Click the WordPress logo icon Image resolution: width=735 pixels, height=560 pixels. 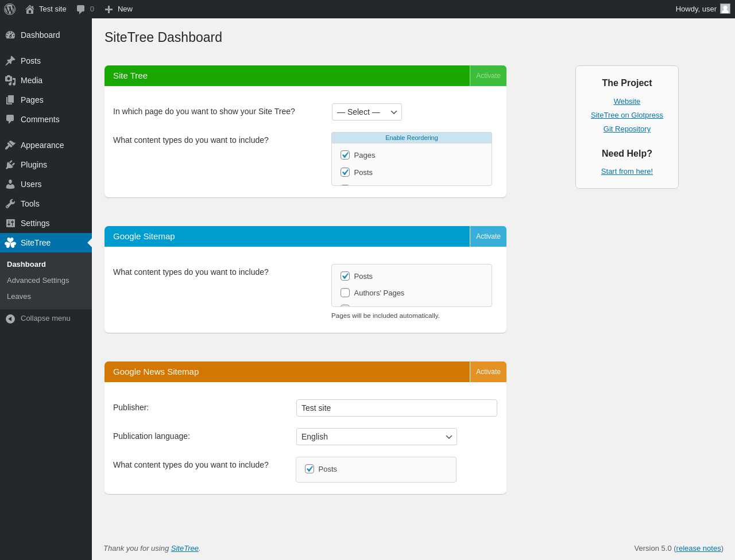click(x=10, y=9)
